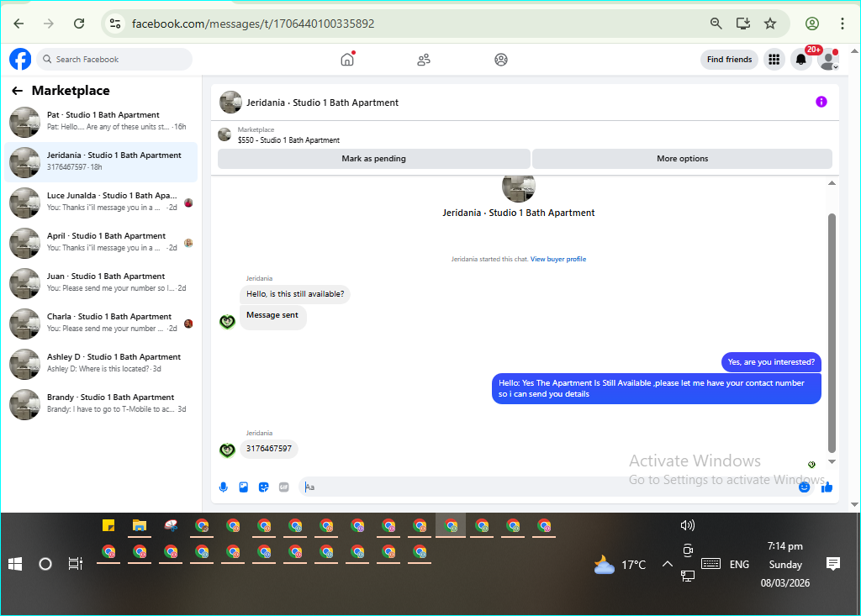Screen dimensions: 861x616
Task: Open Windows Start menu
Action: [15, 564]
